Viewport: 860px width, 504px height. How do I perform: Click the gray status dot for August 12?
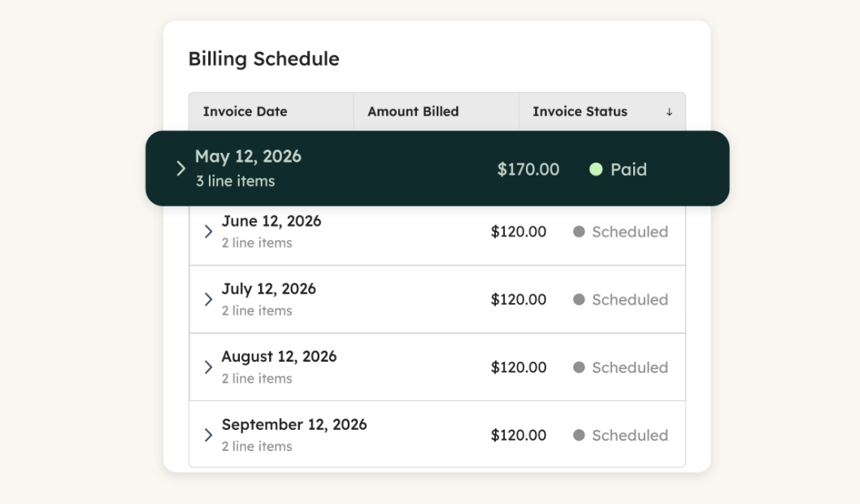coord(579,367)
